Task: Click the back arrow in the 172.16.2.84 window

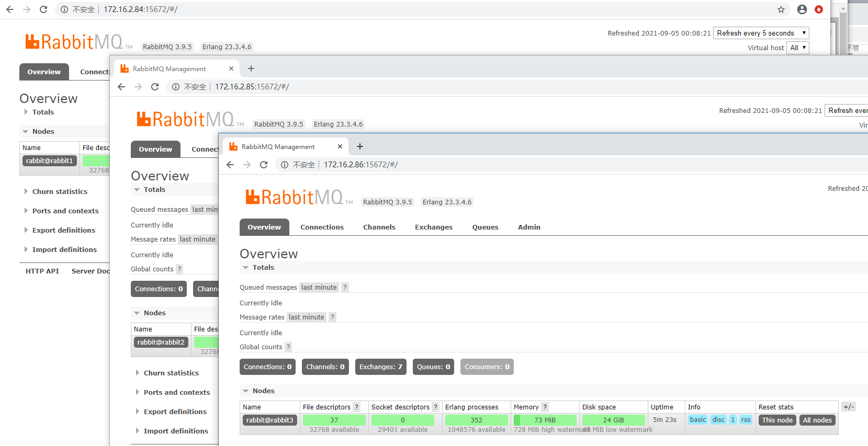Action: pyautogui.click(x=10, y=9)
